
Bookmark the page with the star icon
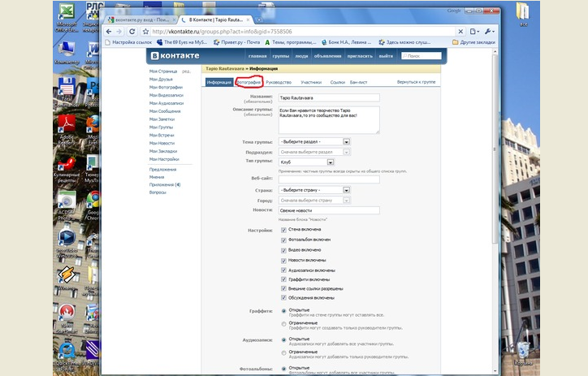145,32
